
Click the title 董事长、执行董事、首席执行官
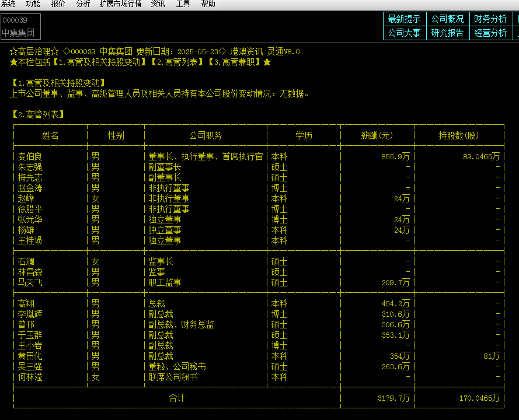pos(206,156)
